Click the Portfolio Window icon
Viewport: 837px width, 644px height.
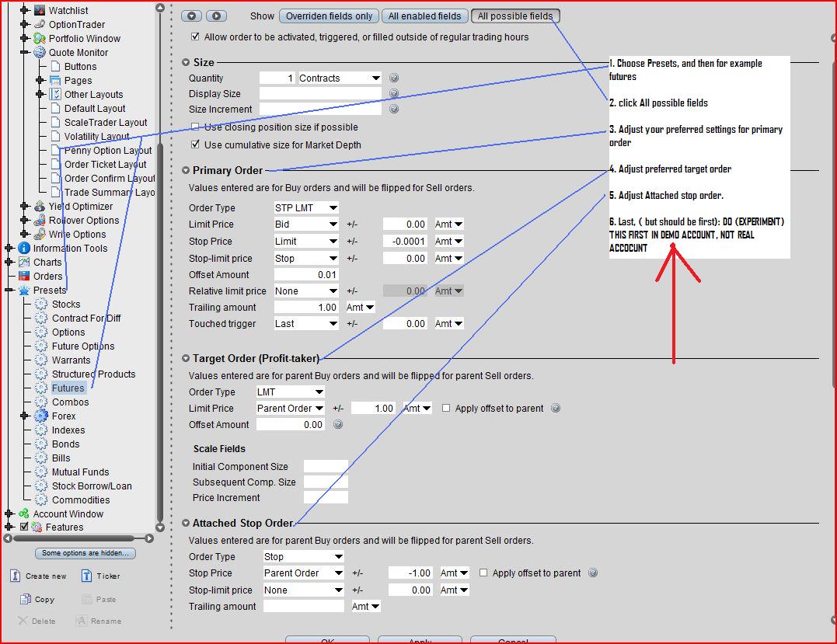pyautogui.click(x=40, y=38)
